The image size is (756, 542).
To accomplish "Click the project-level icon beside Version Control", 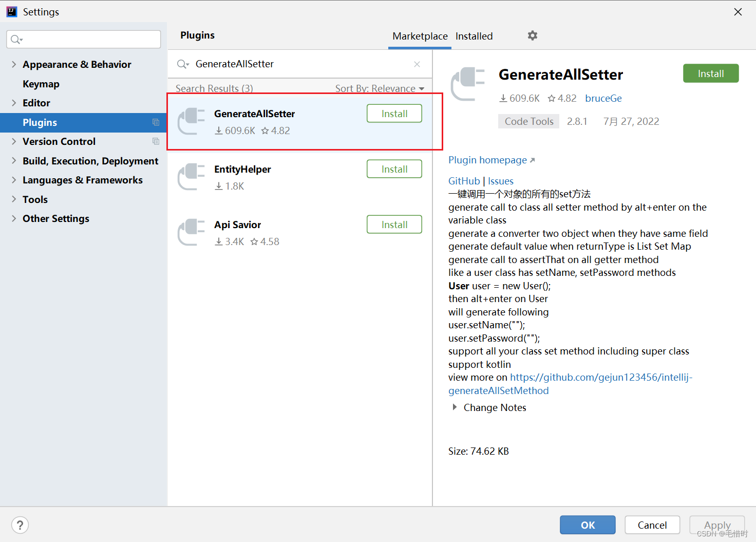I will click(x=156, y=141).
